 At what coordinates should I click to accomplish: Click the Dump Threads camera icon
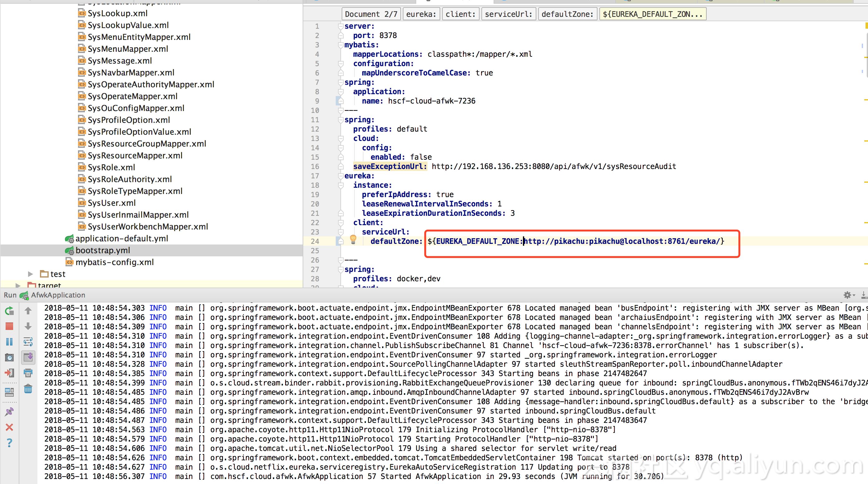(9, 357)
